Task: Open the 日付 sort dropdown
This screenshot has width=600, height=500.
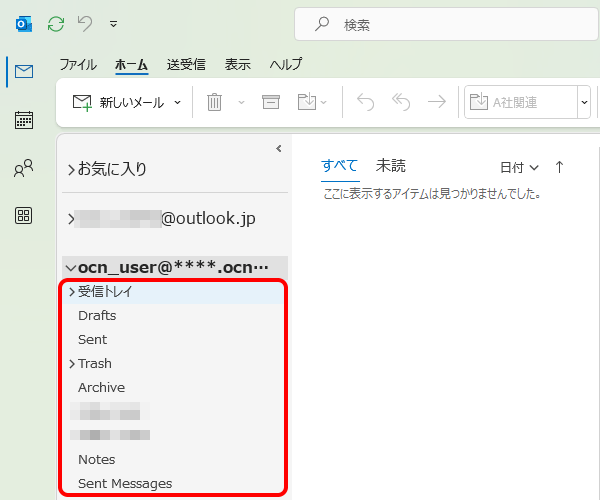Action: (x=519, y=167)
